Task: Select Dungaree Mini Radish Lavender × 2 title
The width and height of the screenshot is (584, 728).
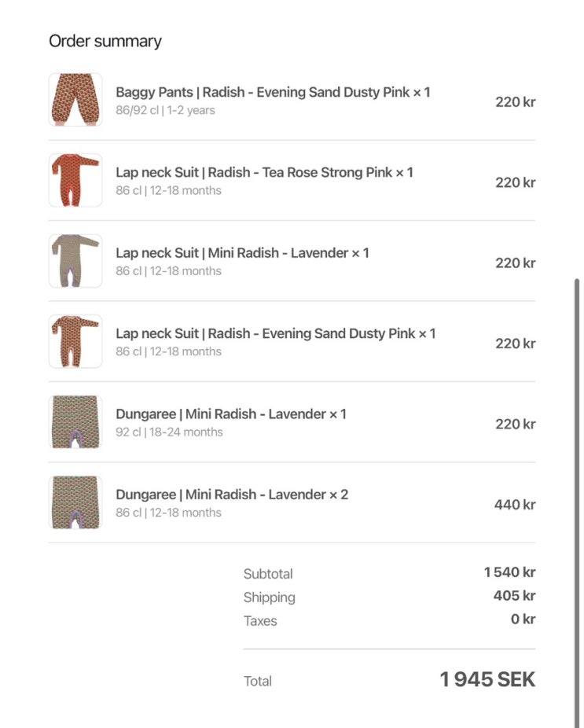Action: (x=232, y=495)
